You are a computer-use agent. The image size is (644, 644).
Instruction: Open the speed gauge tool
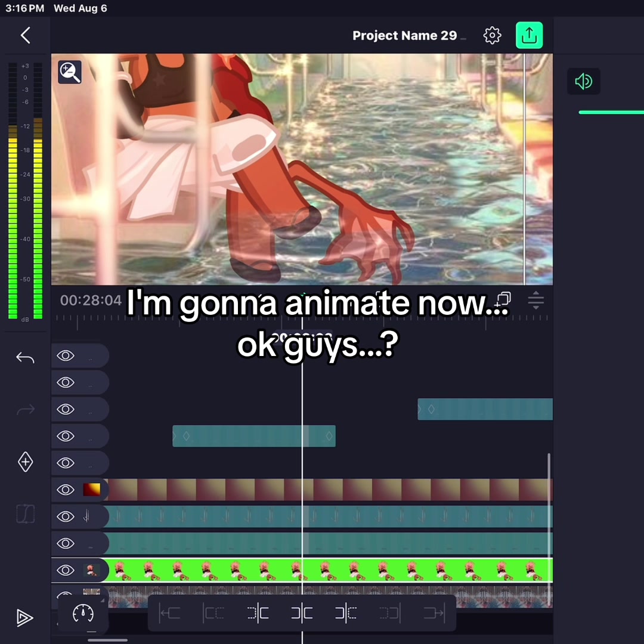(x=83, y=614)
